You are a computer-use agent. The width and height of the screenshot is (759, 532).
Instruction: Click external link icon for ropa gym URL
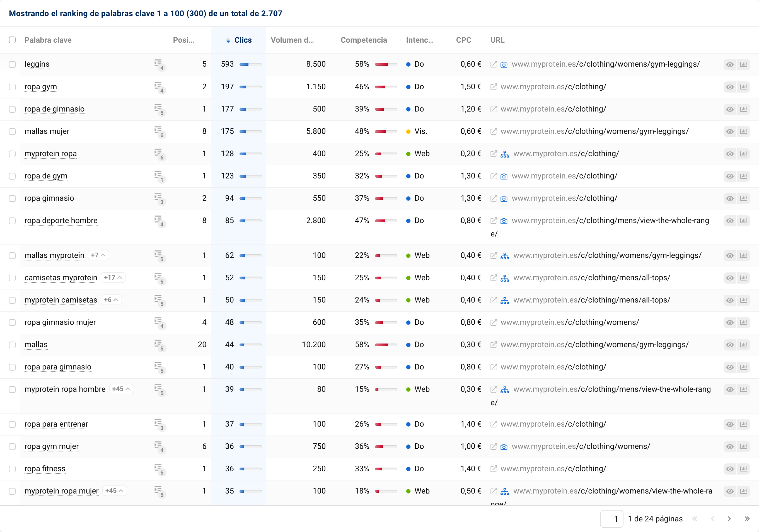tap(493, 87)
